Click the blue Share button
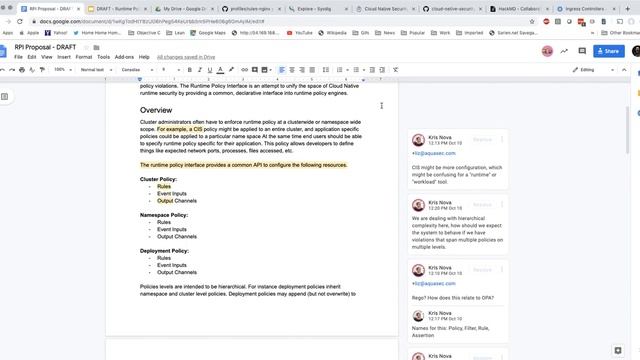 (609, 51)
